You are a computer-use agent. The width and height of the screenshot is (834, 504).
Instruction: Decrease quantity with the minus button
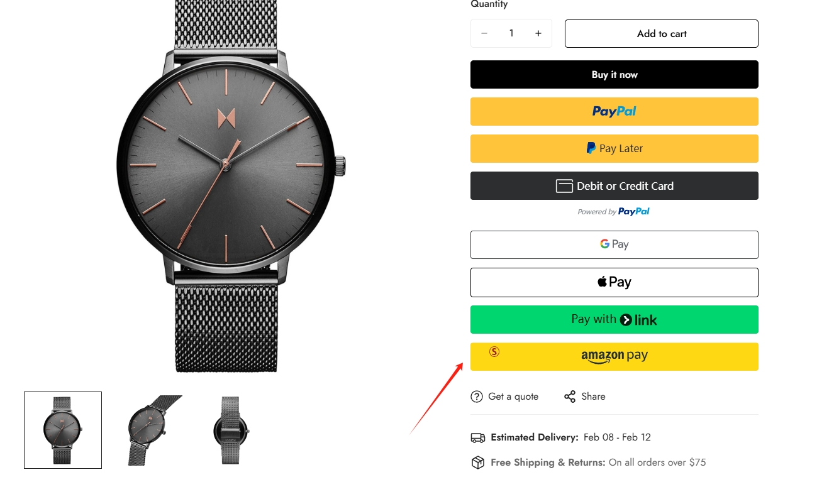[484, 33]
